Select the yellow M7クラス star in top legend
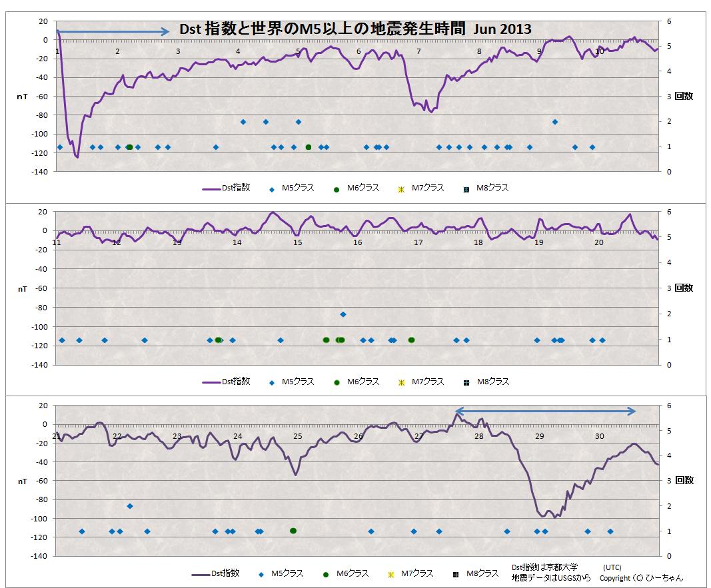 [x=400, y=189]
